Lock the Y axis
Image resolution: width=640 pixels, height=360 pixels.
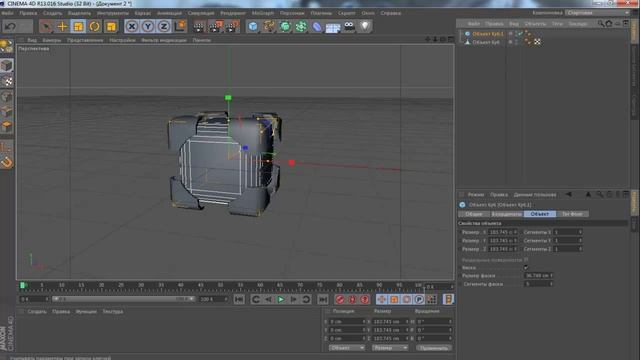(148, 27)
